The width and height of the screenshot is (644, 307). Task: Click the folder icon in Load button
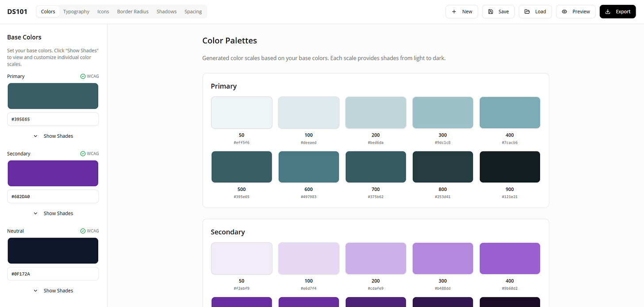(527, 12)
